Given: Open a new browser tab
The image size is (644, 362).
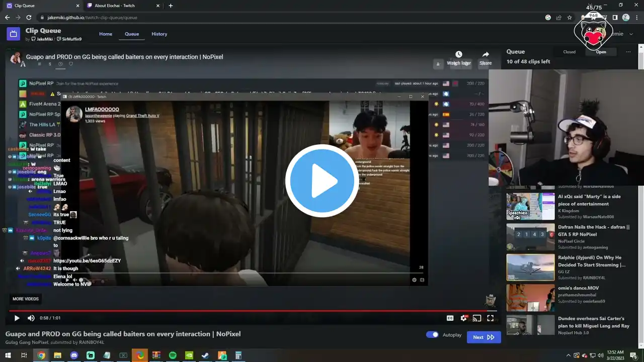Looking at the screenshot, I should point(171,6).
